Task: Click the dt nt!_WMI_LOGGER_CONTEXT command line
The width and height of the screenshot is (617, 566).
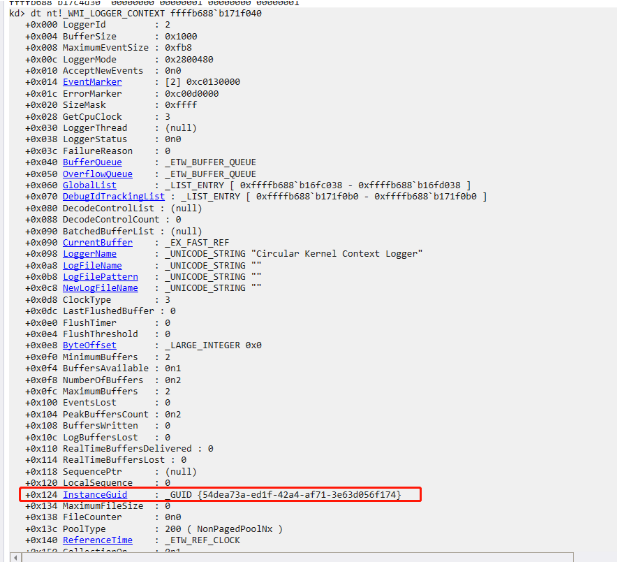Action: point(135,13)
